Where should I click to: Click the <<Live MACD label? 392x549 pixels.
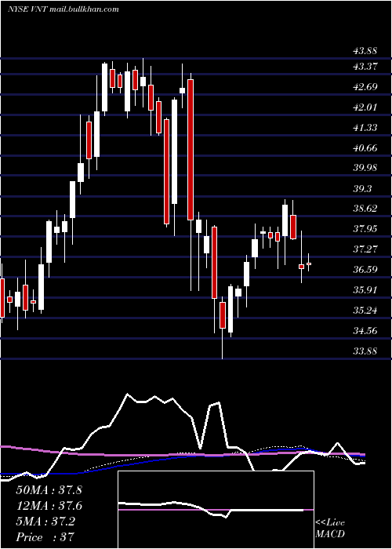click(x=330, y=528)
